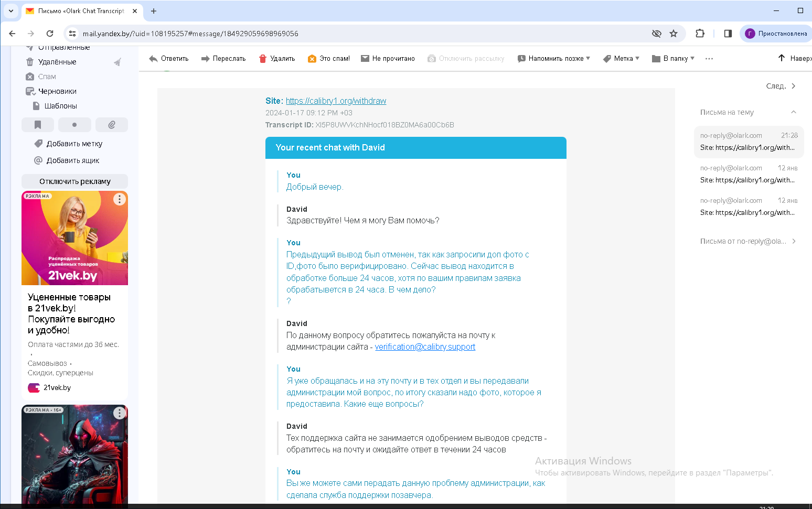Click the Отключить рассылку option

(465, 59)
